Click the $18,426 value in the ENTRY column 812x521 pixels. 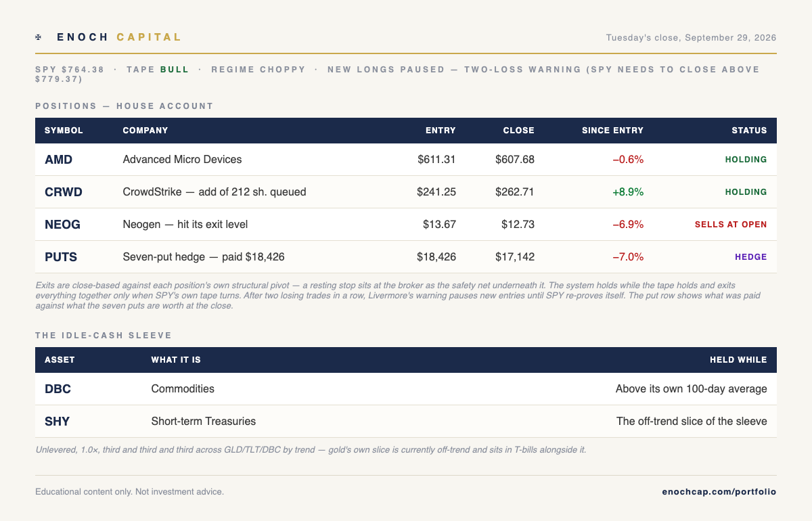(x=436, y=257)
